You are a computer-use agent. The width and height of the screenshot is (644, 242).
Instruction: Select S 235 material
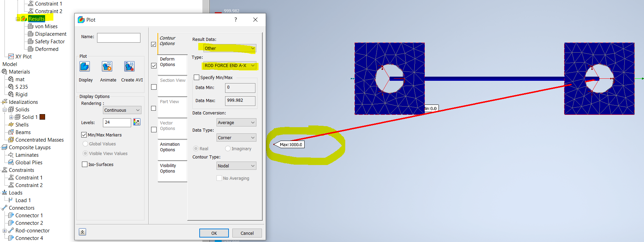pyautogui.click(x=21, y=87)
